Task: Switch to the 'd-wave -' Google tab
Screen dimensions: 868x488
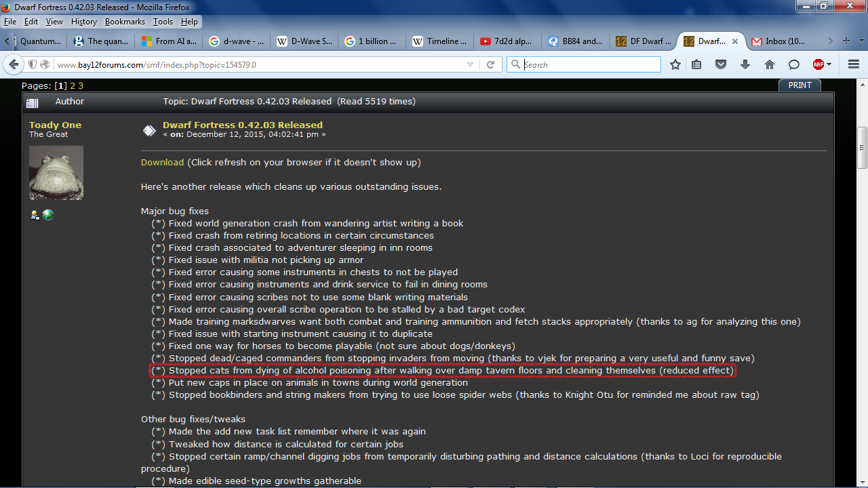Action: 237,41
